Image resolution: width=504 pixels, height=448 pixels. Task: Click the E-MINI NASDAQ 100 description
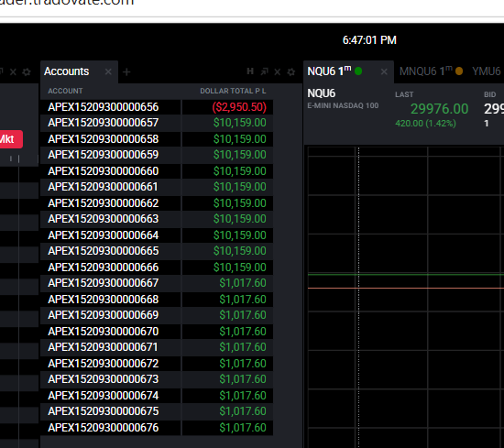343,105
